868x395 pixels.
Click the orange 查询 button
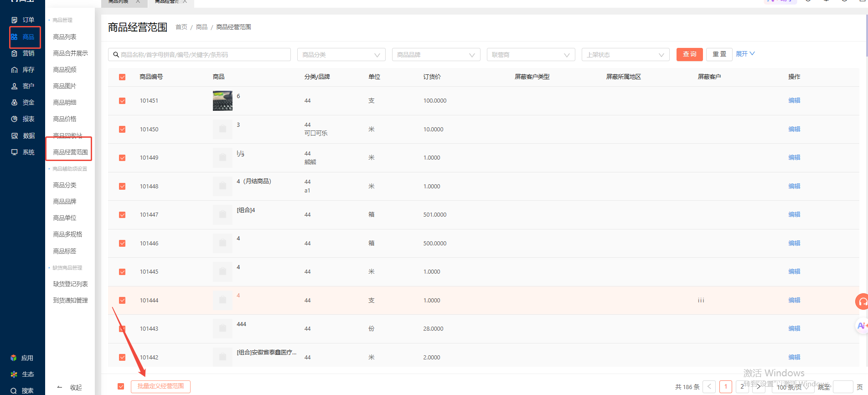[690, 54]
